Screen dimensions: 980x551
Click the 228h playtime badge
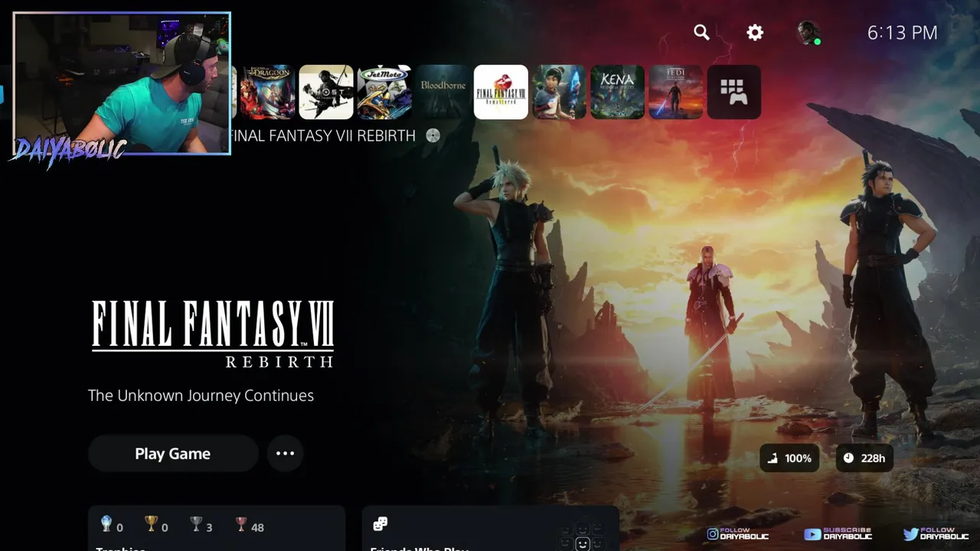[x=864, y=458]
